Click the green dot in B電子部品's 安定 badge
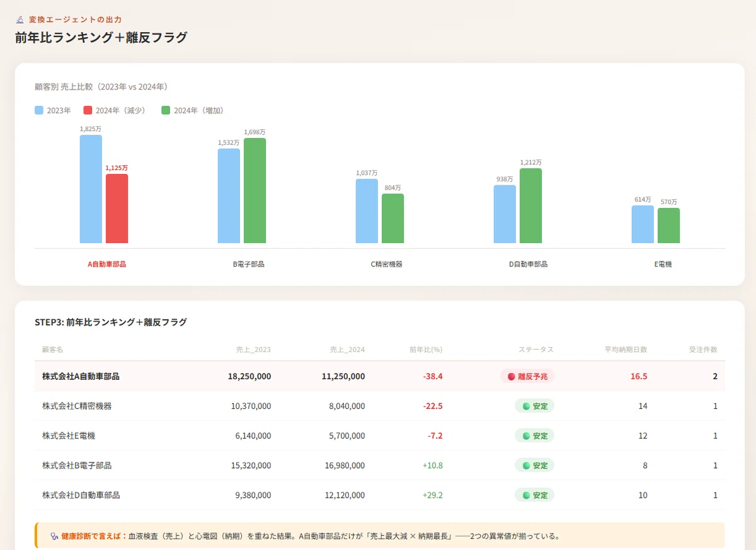Screen dimensions: 756x550 click(526, 466)
